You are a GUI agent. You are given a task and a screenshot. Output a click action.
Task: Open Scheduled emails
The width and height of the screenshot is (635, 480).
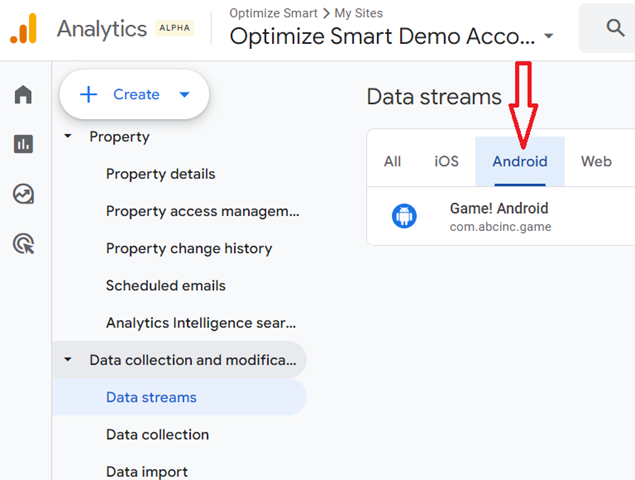(166, 286)
